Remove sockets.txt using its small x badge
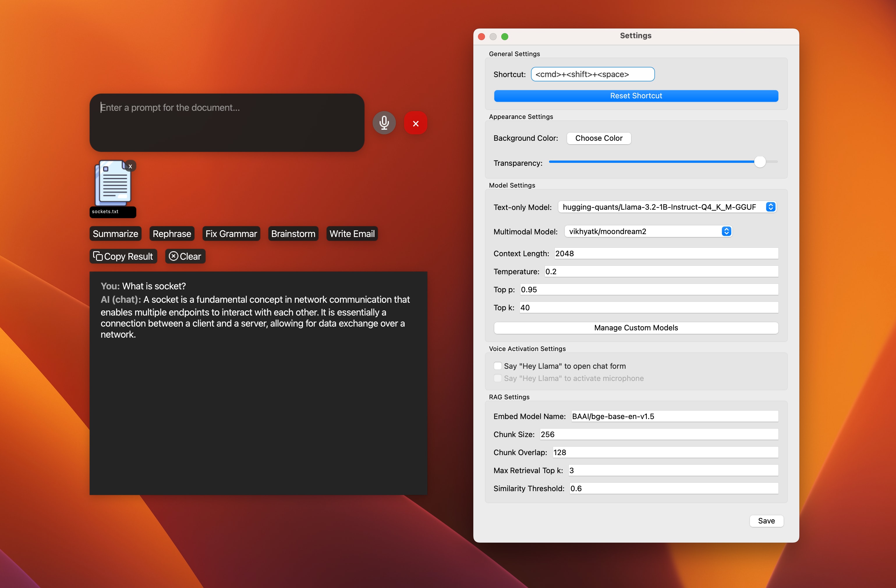896x588 pixels. tap(130, 166)
